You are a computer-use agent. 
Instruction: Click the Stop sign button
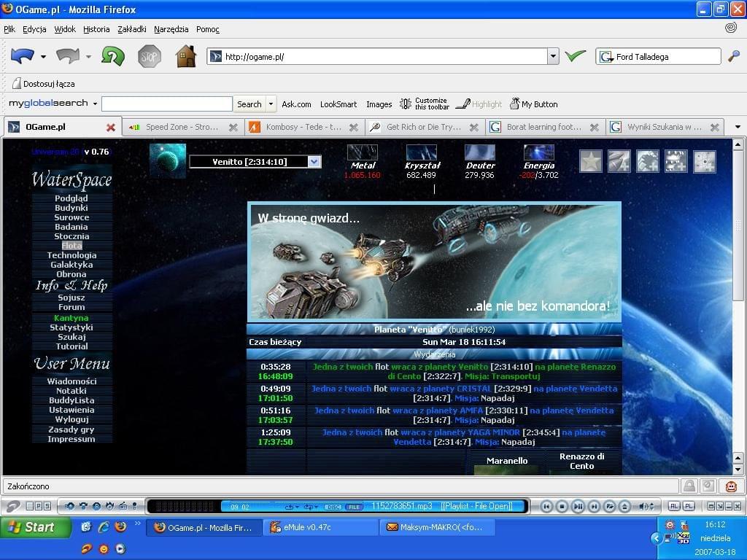[x=149, y=57]
